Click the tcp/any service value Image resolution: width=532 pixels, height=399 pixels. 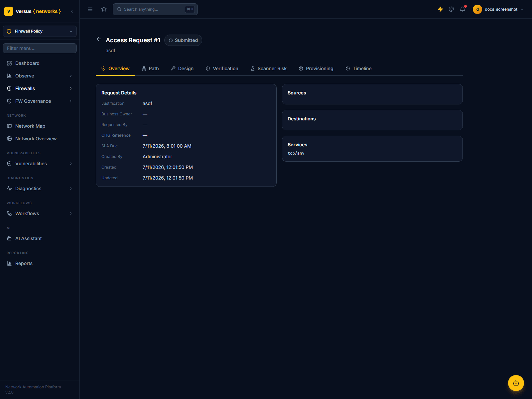pyautogui.click(x=296, y=153)
